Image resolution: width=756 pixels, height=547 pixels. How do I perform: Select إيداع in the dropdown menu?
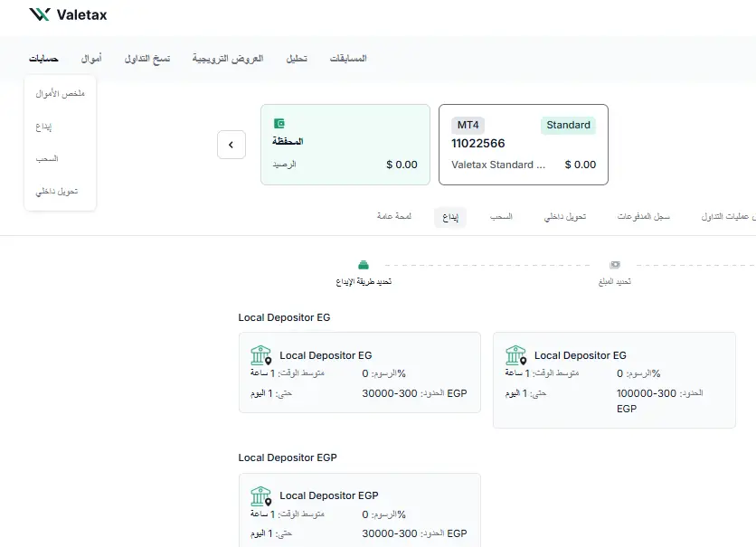(x=43, y=127)
